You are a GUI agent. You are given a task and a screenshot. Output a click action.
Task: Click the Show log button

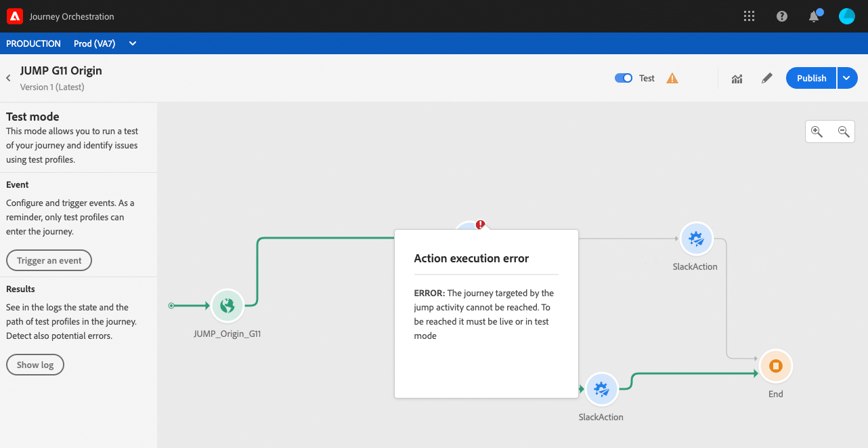coord(35,365)
